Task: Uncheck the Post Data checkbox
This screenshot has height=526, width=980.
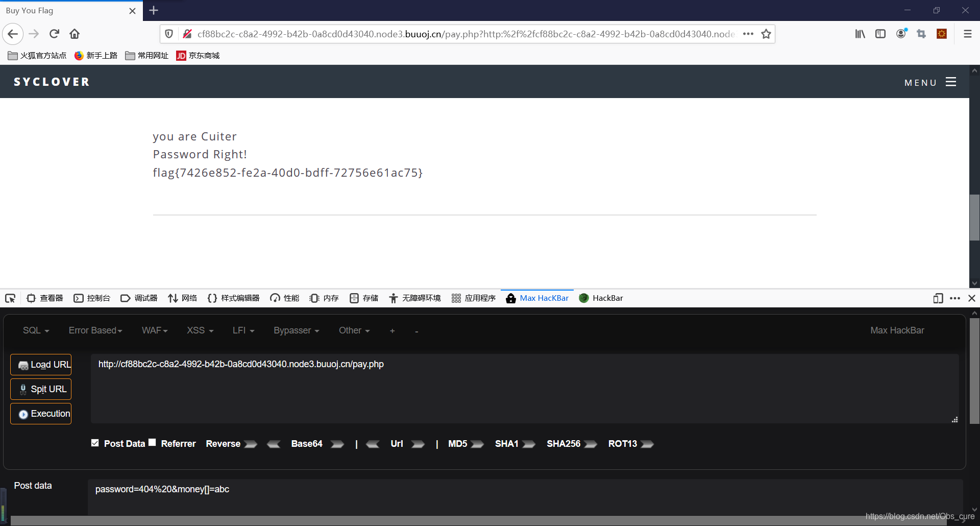Action: pos(95,443)
